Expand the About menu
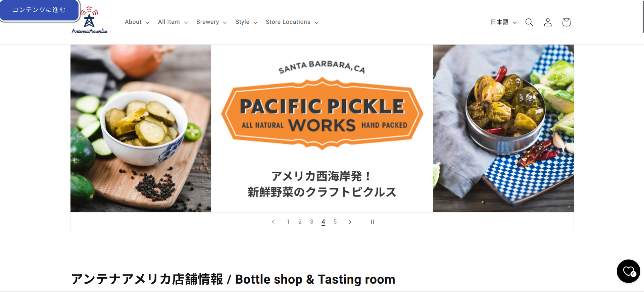644x292 pixels. tap(137, 22)
